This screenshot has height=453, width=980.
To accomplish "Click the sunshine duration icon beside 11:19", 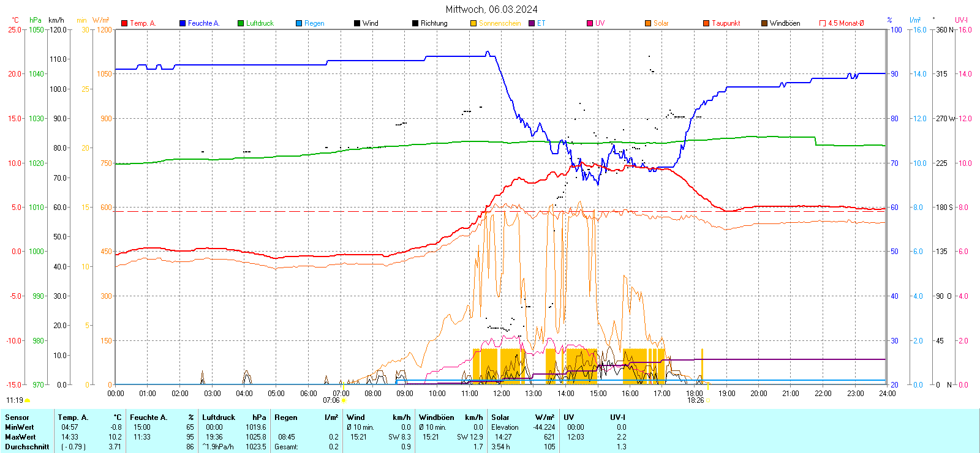I will pos(28,400).
